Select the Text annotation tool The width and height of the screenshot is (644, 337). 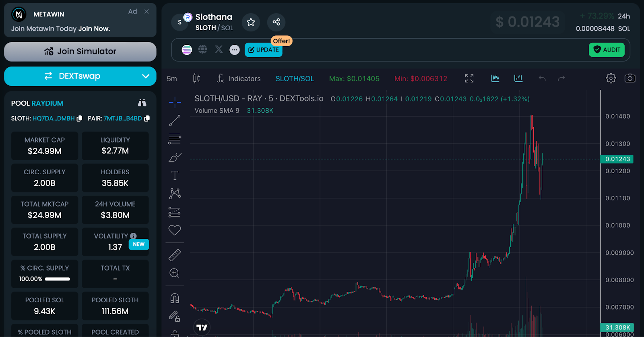coord(175,176)
